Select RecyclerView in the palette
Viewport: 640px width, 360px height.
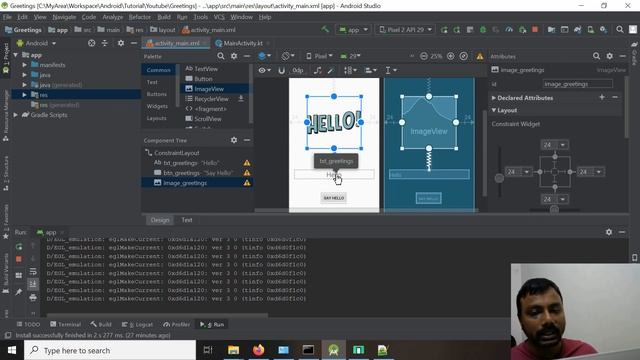[x=211, y=99]
